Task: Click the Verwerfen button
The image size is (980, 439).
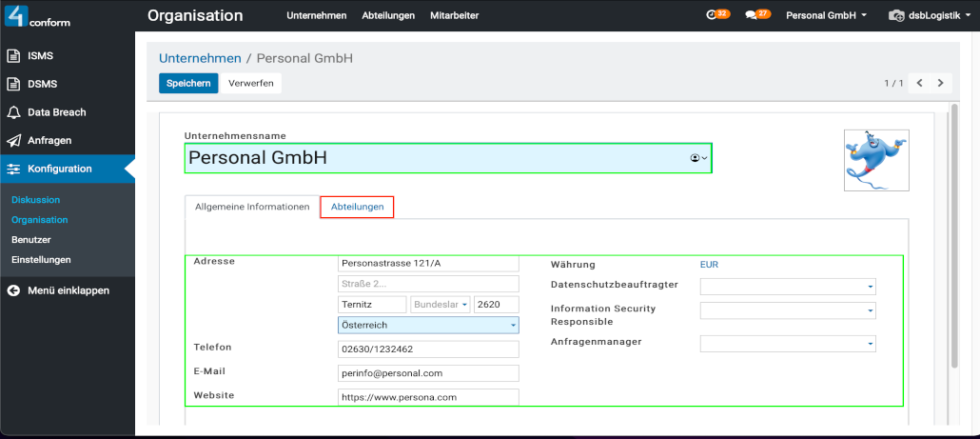Action: [251, 84]
